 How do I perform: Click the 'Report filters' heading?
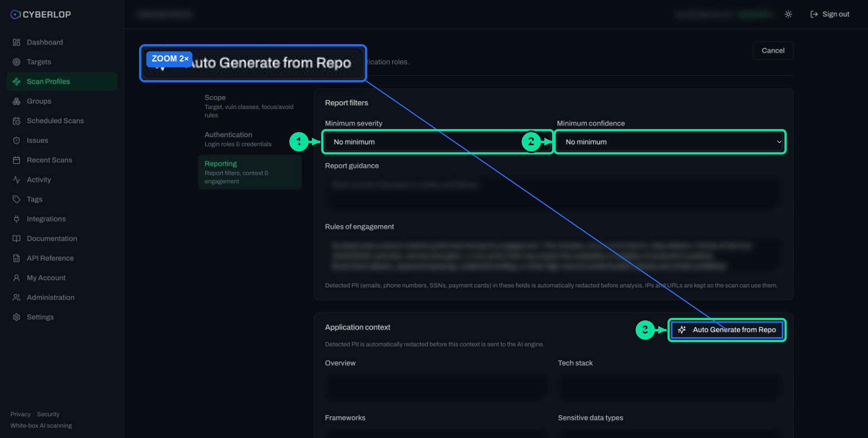pyautogui.click(x=346, y=103)
